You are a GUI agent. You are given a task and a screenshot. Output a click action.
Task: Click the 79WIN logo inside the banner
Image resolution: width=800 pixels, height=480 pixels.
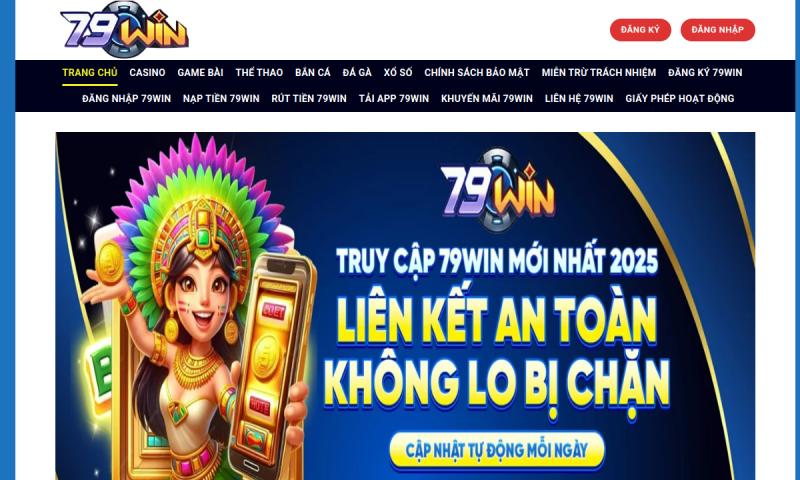pos(497,189)
